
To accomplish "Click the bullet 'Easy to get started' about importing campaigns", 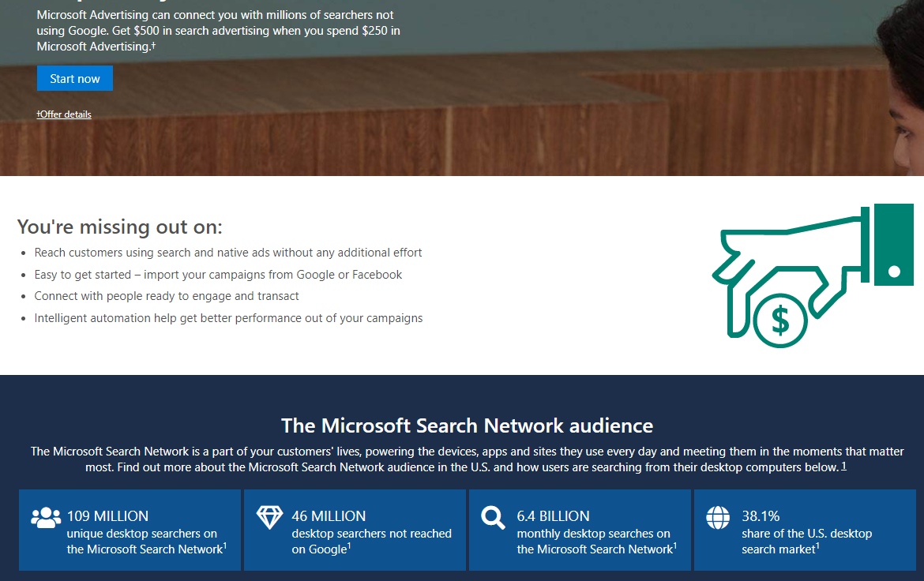I will click(x=218, y=275).
